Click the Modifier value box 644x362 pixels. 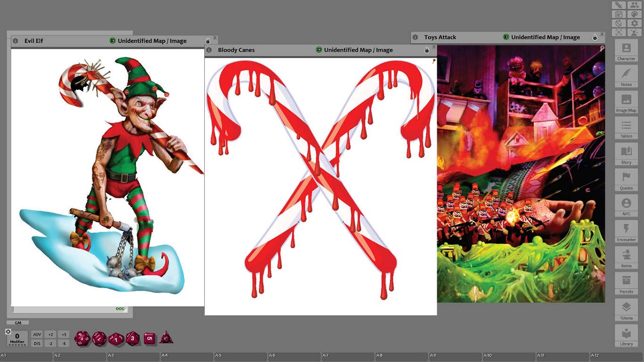click(17, 337)
